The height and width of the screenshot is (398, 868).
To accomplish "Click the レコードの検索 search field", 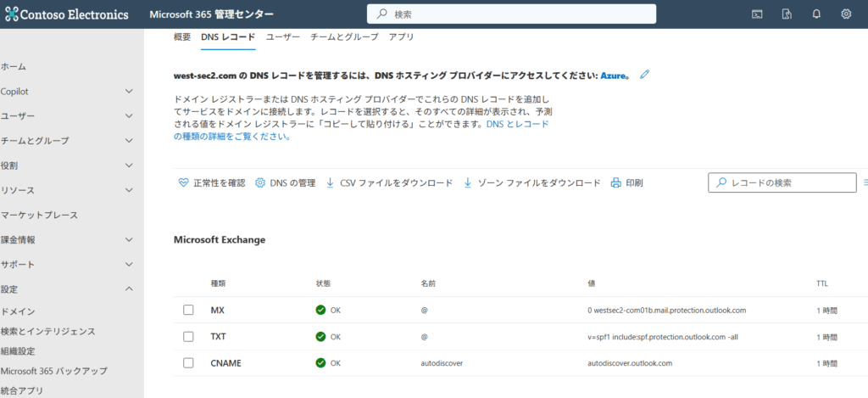I will click(782, 182).
